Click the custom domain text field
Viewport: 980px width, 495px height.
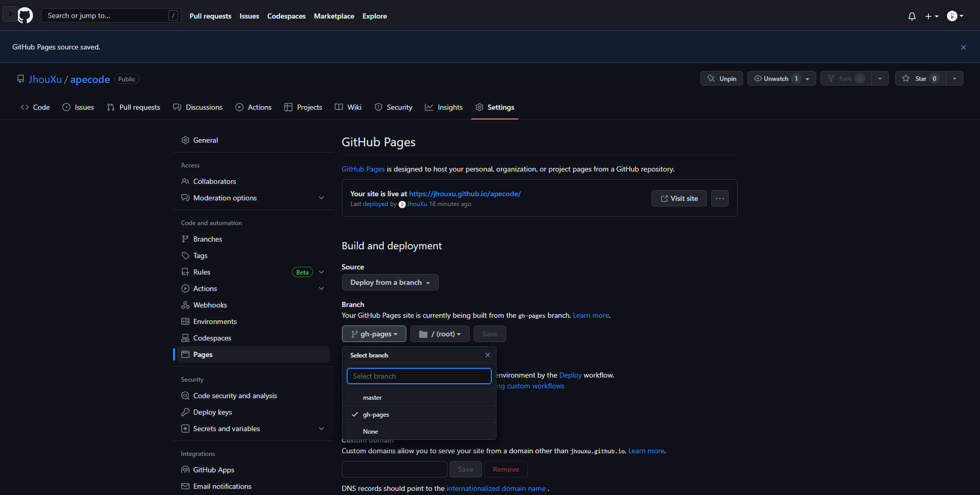394,469
